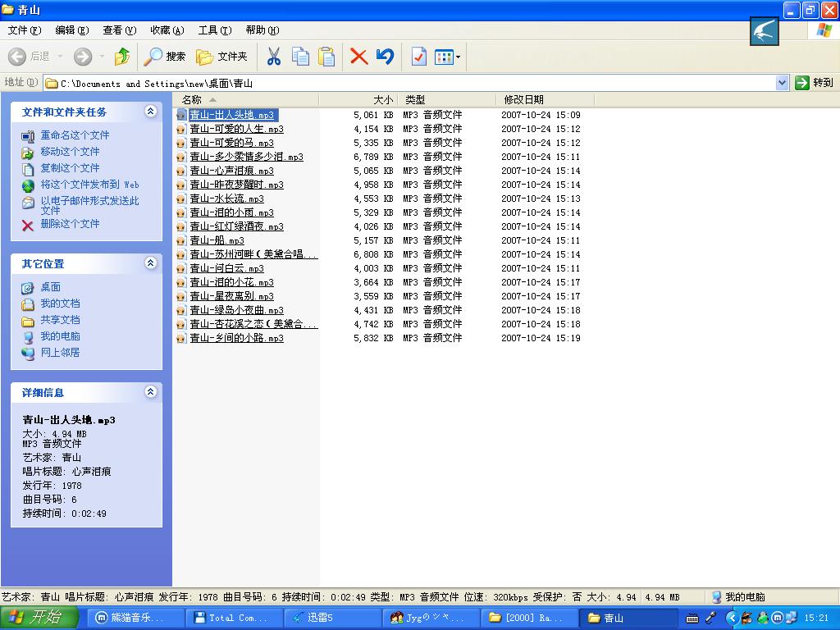Select file 青山-可爱的人生.mp3

(237, 129)
